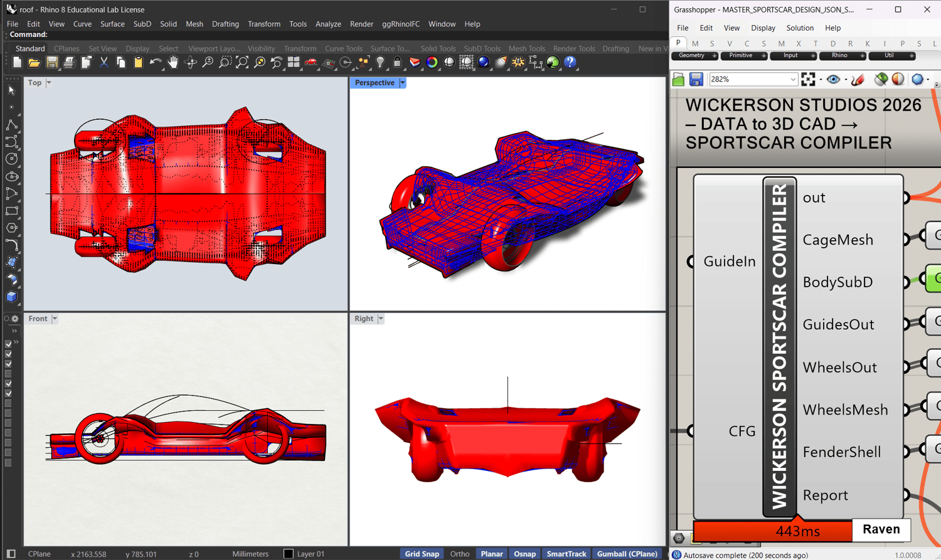Click the Undo arrow icon
The width and height of the screenshot is (941, 560).
pos(155,62)
